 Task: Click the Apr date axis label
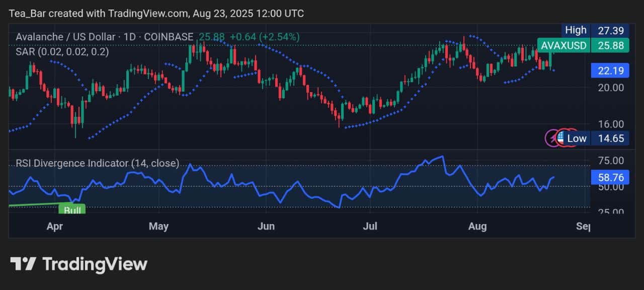click(54, 227)
